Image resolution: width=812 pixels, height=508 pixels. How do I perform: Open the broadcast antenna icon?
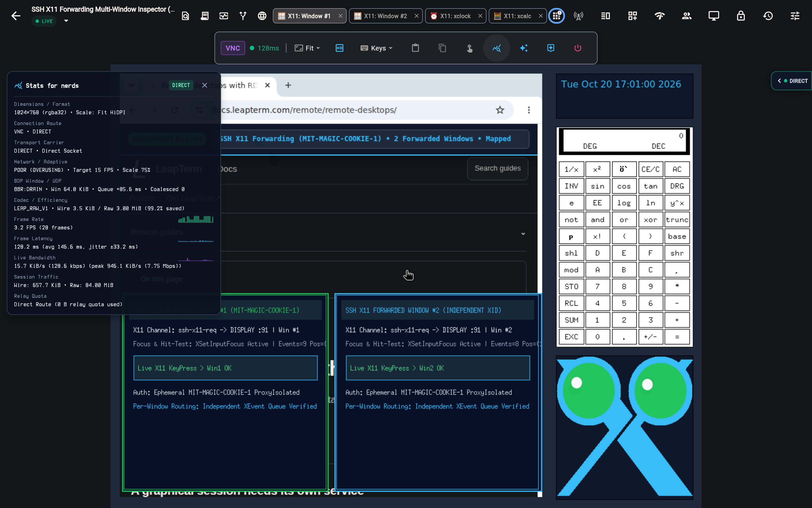[579, 16]
